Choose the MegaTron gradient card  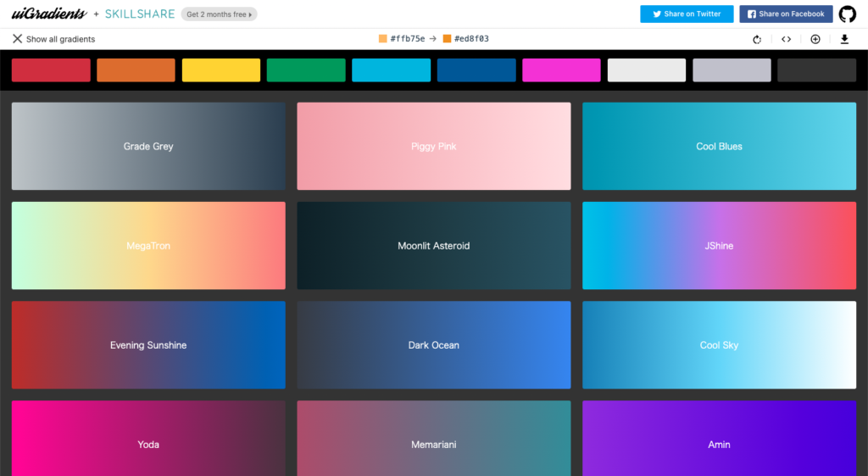[148, 245]
